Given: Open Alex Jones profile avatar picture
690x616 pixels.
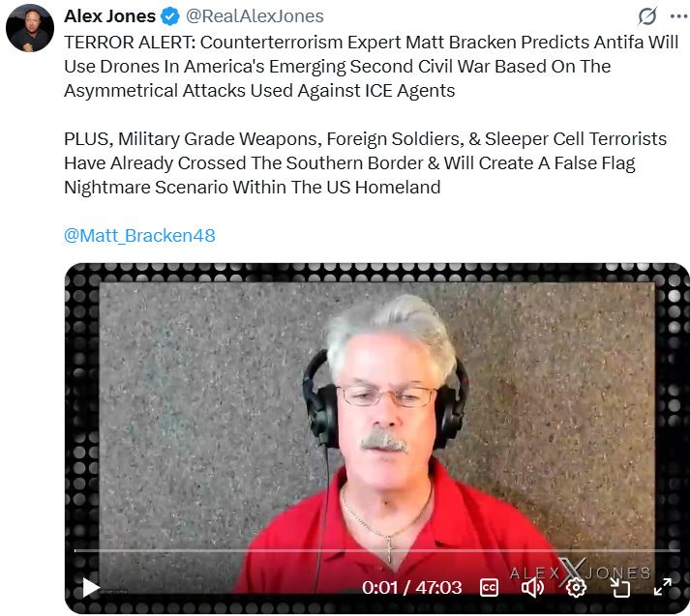Looking at the screenshot, I should coord(30,29).
